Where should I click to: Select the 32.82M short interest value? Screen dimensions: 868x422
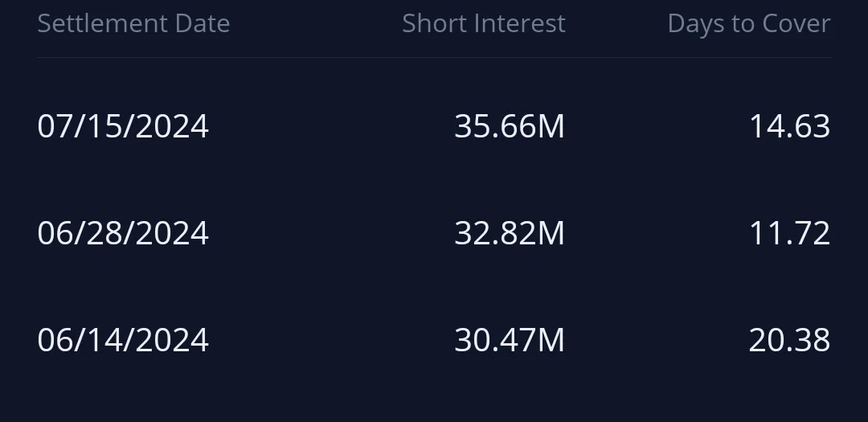510,233
